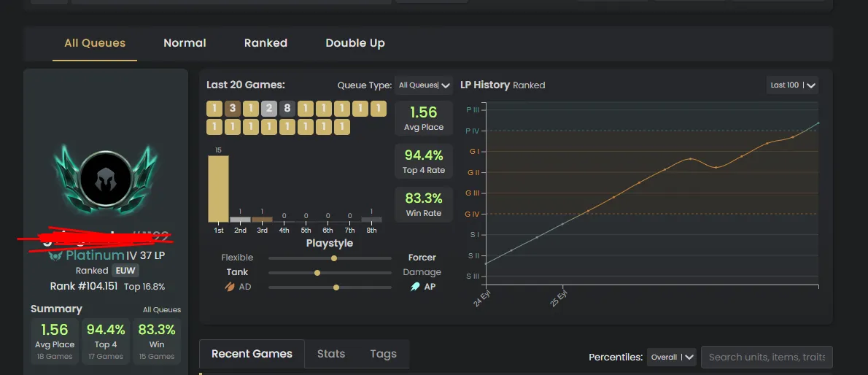Click the Forcer playstyle label
Viewport: 868px width, 375px height.
click(x=422, y=258)
